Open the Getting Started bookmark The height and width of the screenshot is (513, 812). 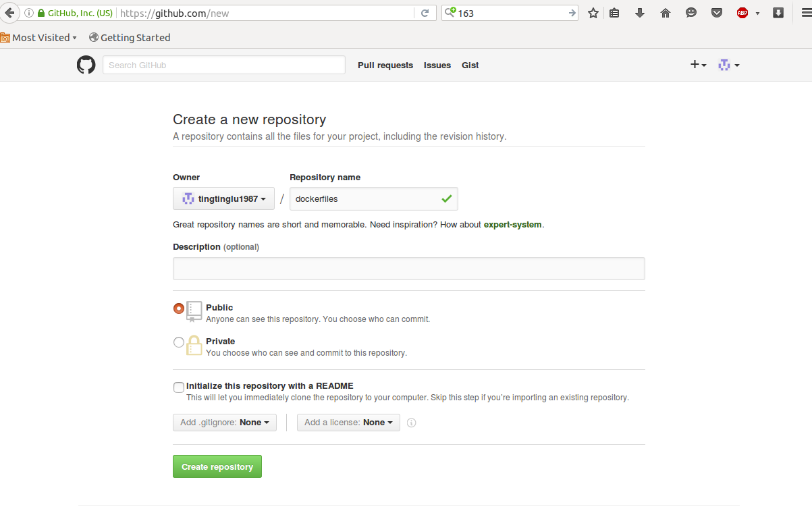click(x=130, y=38)
